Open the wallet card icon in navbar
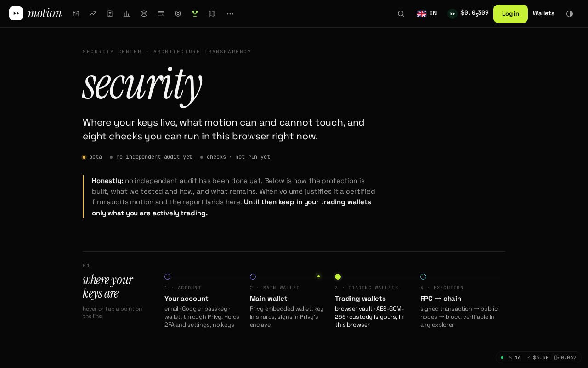 coord(161,14)
